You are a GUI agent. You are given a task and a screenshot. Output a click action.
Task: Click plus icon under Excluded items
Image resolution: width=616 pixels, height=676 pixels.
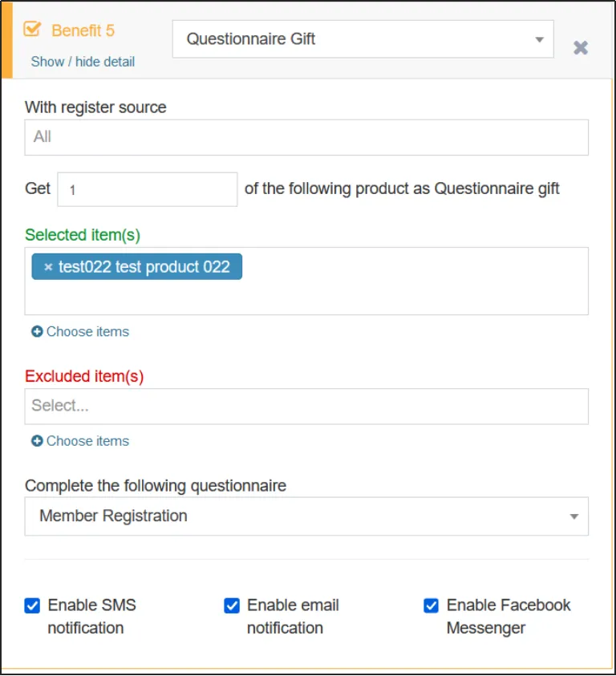tap(37, 440)
